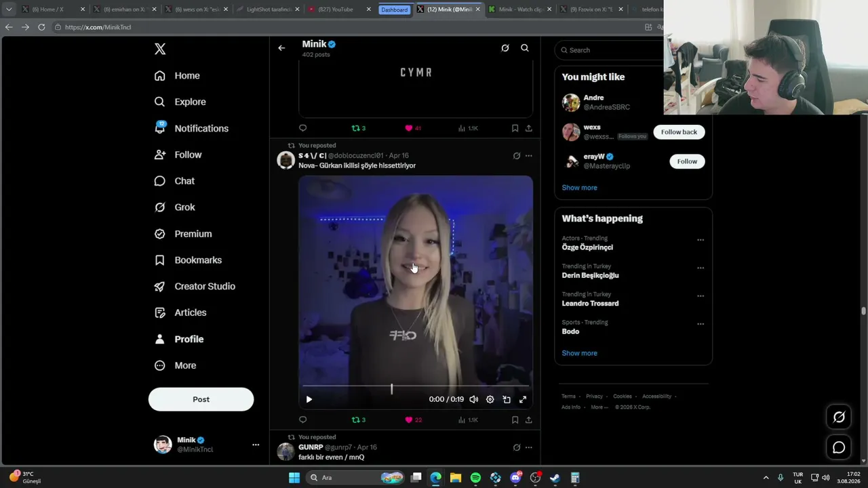
Task: Reply to the CYMR post
Action: pyautogui.click(x=303, y=128)
